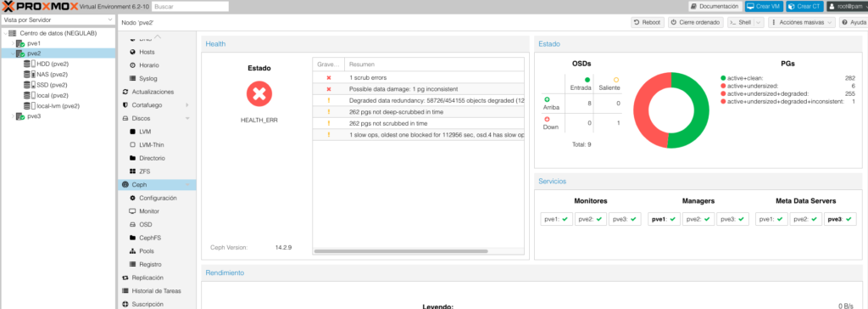The width and height of the screenshot is (868, 309).
Task: Collapse the pve2 tree node
Action: (13, 53)
